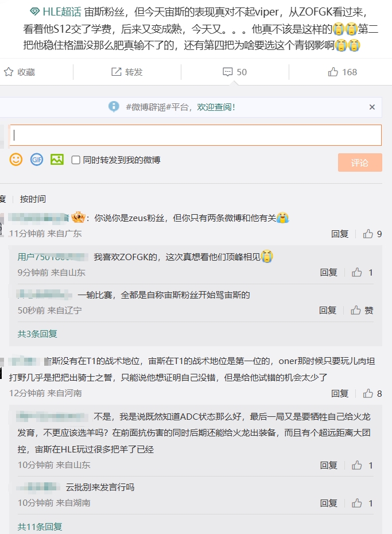Close the 微博辟谣 notice banner
This screenshot has height=534, width=392.
pos(372,107)
